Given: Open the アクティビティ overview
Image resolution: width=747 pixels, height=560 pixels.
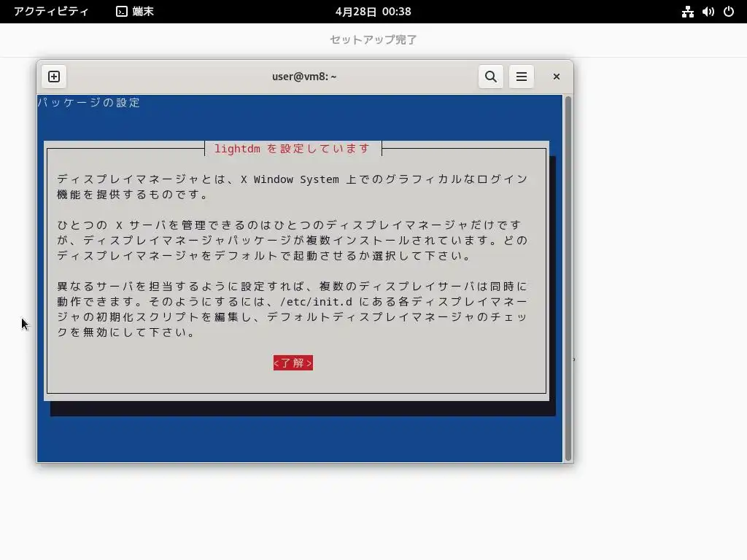Looking at the screenshot, I should point(51,12).
